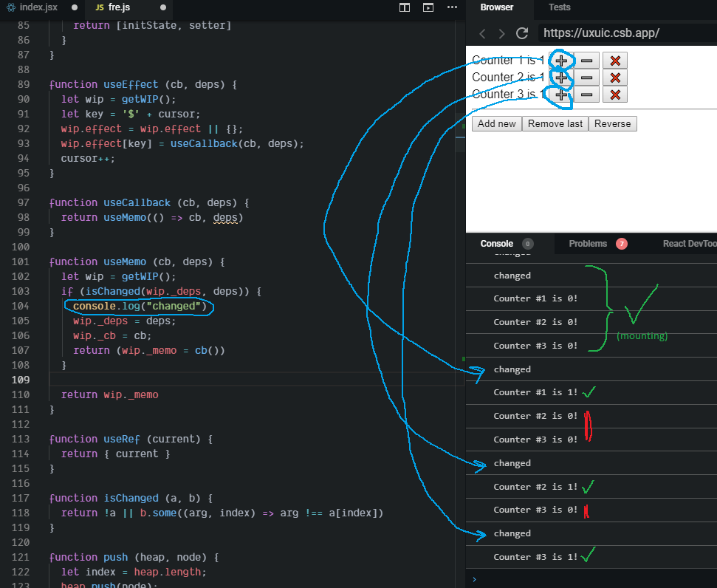717x588 pixels.
Task: Remove Counter 2 with red X button
Action: [x=615, y=78]
